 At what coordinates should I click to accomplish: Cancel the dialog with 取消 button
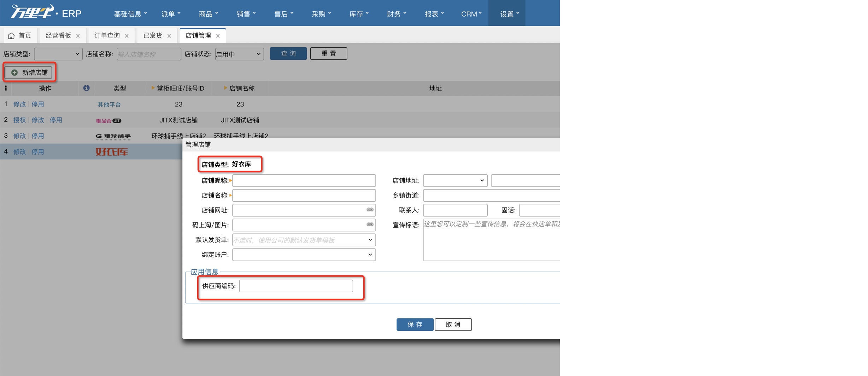click(453, 324)
